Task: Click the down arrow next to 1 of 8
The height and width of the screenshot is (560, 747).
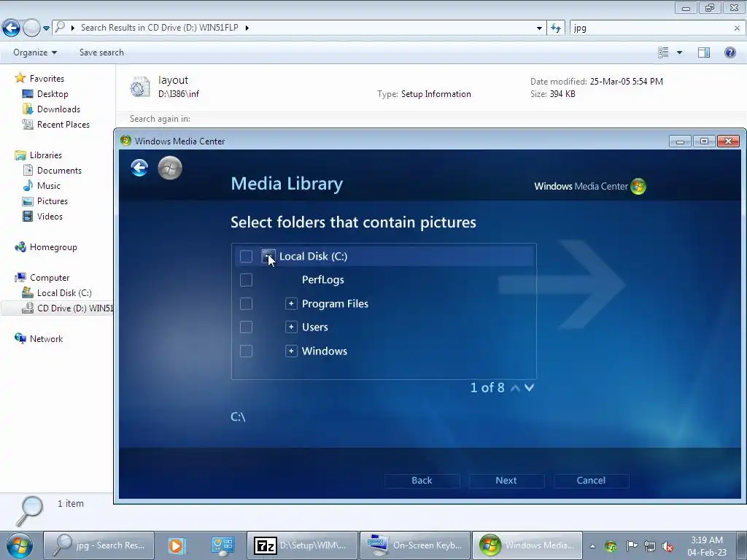Action: pyautogui.click(x=530, y=388)
